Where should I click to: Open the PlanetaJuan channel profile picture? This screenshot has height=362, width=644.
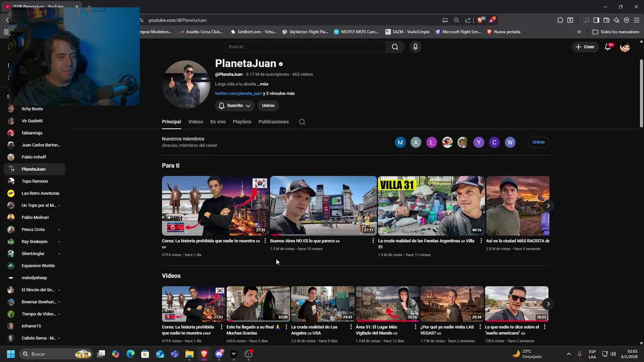(186, 84)
